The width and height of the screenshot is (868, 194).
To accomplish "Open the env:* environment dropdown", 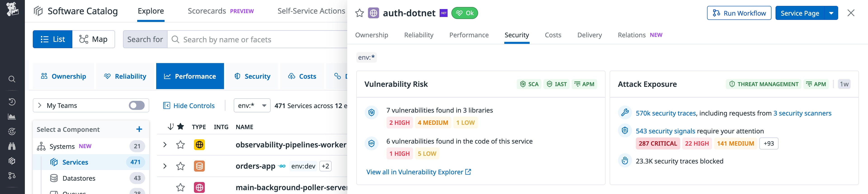I will click(x=252, y=105).
